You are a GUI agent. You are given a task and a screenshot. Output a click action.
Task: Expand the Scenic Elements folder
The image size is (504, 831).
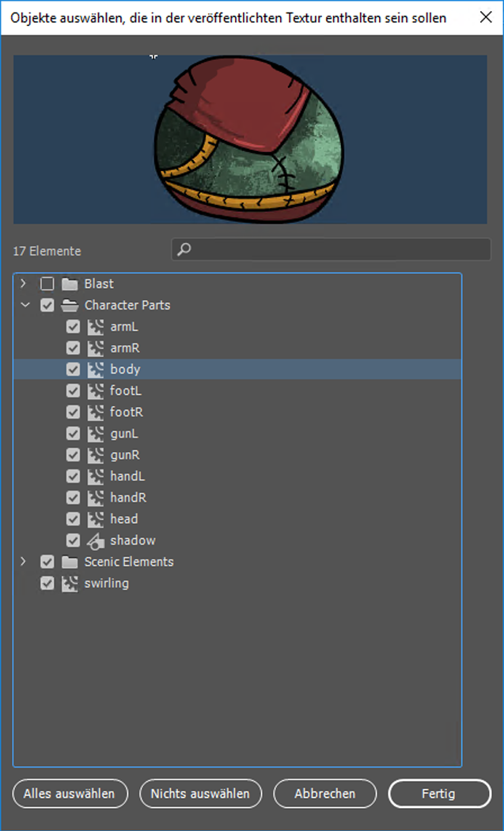(23, 561)
